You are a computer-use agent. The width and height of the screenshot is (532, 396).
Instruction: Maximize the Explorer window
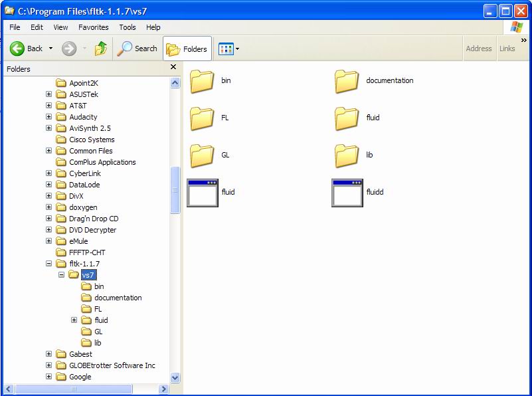point(505,11)
